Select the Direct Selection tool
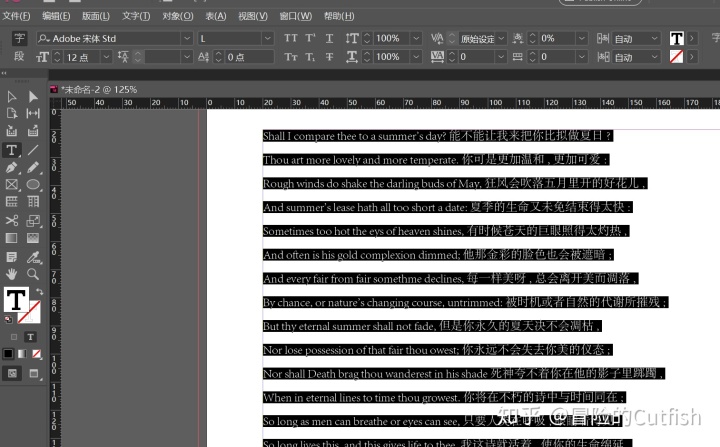This screenshot has width=720, height=447. coord(33,96)
